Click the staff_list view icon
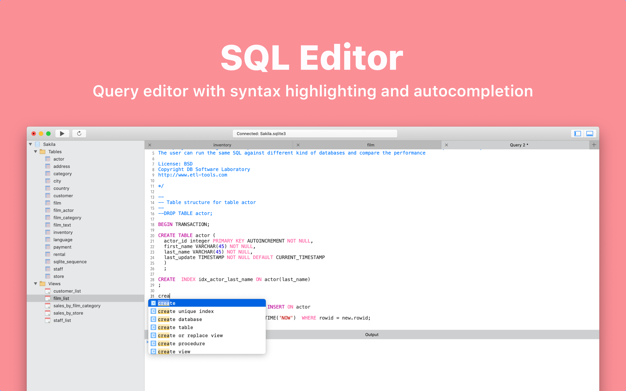Screen dimensions: 626x391 [48, 320]
